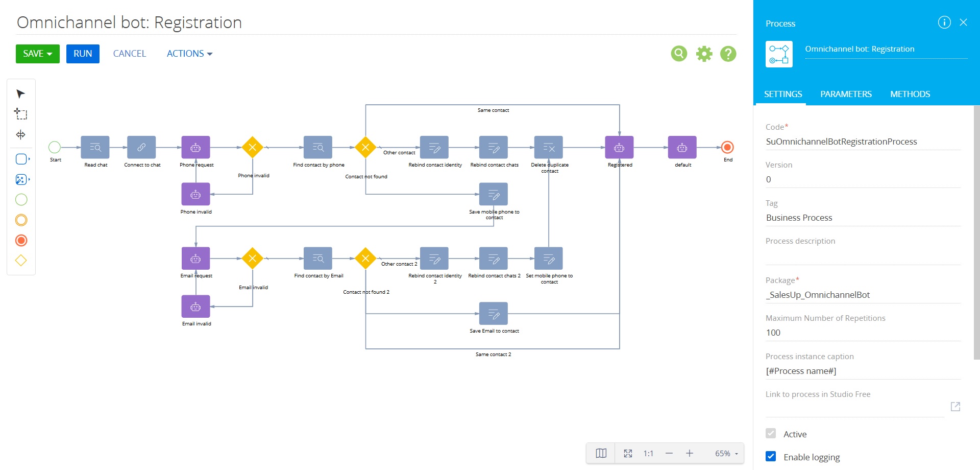Edit the Code field
This screenshot has height=470, width=980.
tap(863, 142)
